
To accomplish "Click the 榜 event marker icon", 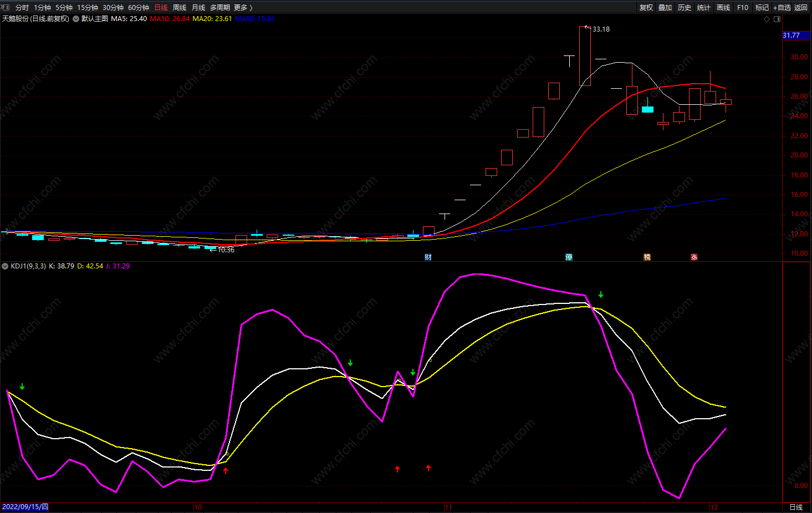I will click(647, 257).
